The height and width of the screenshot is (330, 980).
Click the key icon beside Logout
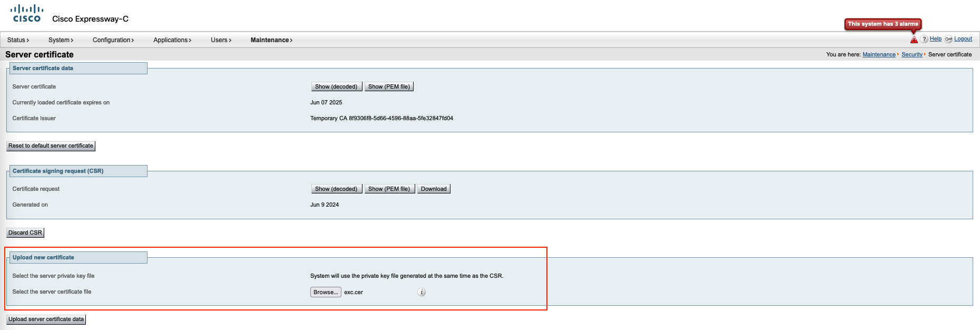(x=948, y=40)
